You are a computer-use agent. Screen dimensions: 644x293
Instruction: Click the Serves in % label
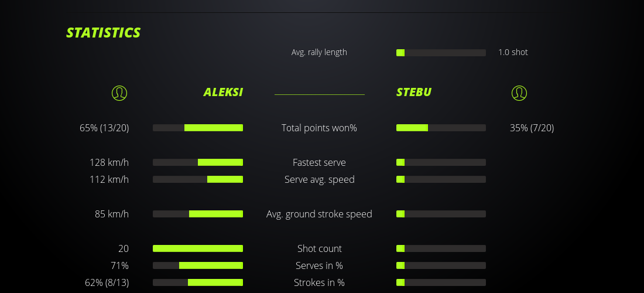(319, 265)
